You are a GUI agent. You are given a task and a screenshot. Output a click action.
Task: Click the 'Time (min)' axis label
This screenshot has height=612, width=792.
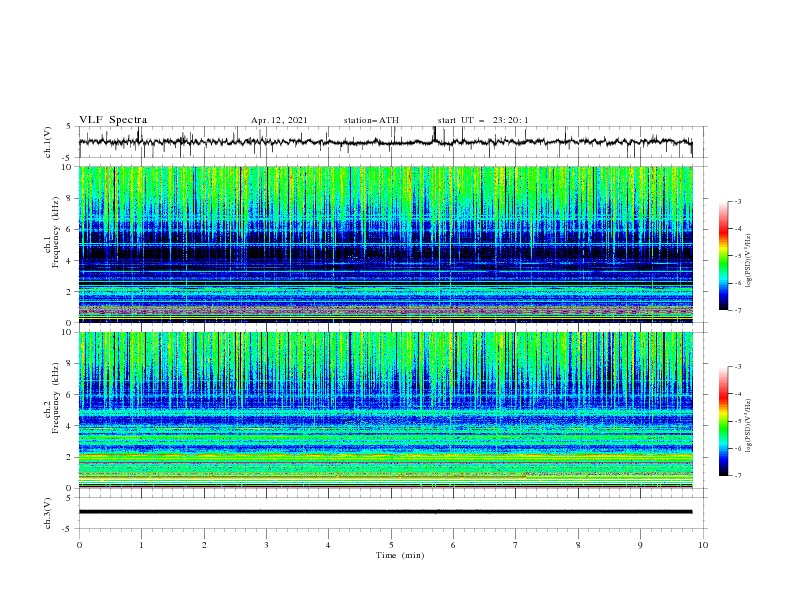[x=400, y=555]
